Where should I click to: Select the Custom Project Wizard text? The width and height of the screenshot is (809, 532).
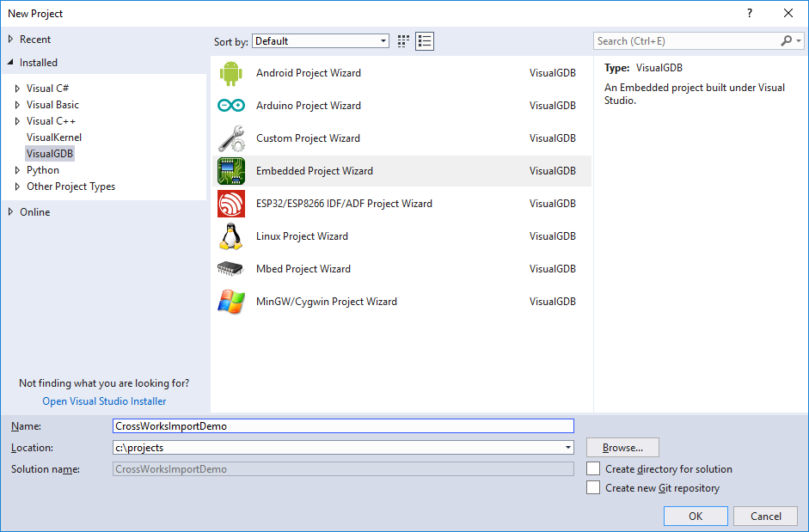(x=308, y=138)
